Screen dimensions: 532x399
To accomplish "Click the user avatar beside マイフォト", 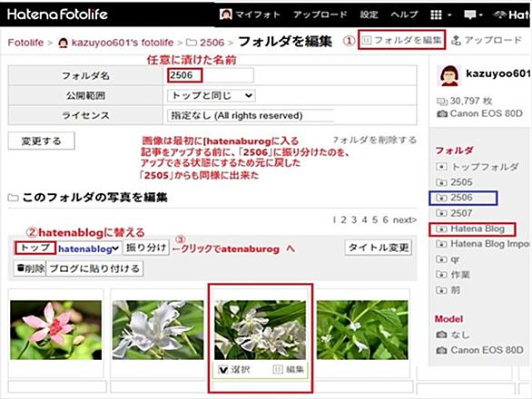I will click(x=226, y=15).
